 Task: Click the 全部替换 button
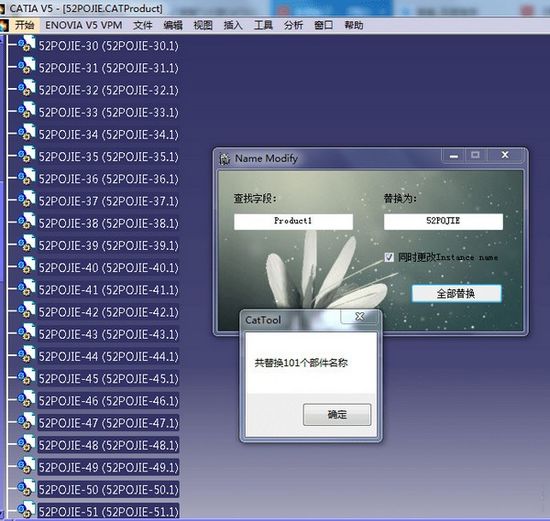click(x=456, y=293)
